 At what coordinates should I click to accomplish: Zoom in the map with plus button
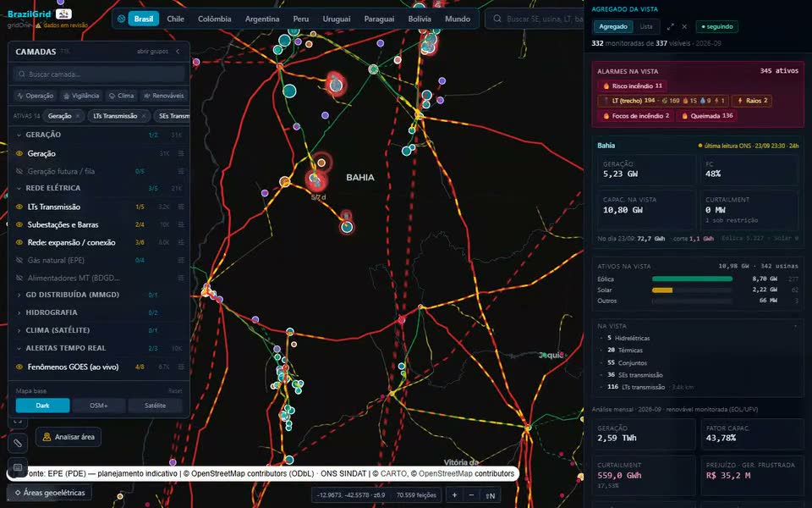pos(454,495)
